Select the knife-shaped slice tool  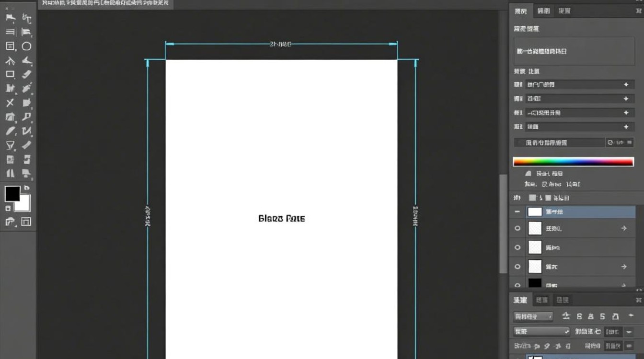26,60
